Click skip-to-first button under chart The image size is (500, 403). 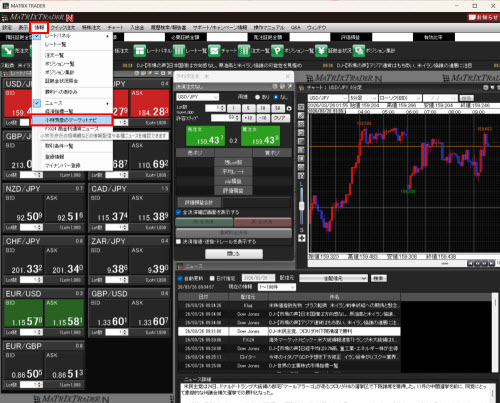pos(470,263)
